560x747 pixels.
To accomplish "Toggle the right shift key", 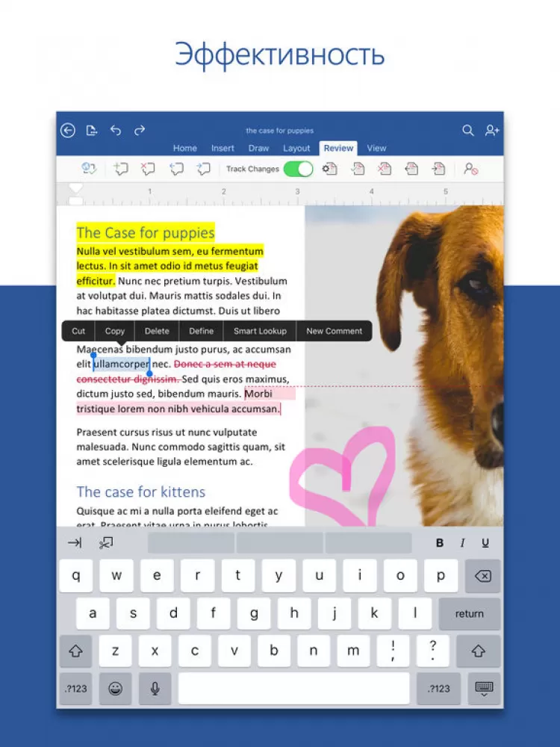I will (479, 651).
